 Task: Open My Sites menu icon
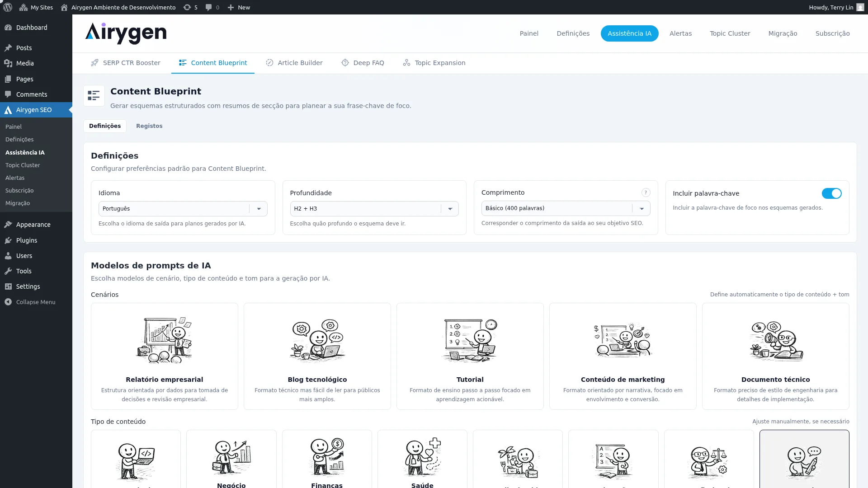pos(24,7)
